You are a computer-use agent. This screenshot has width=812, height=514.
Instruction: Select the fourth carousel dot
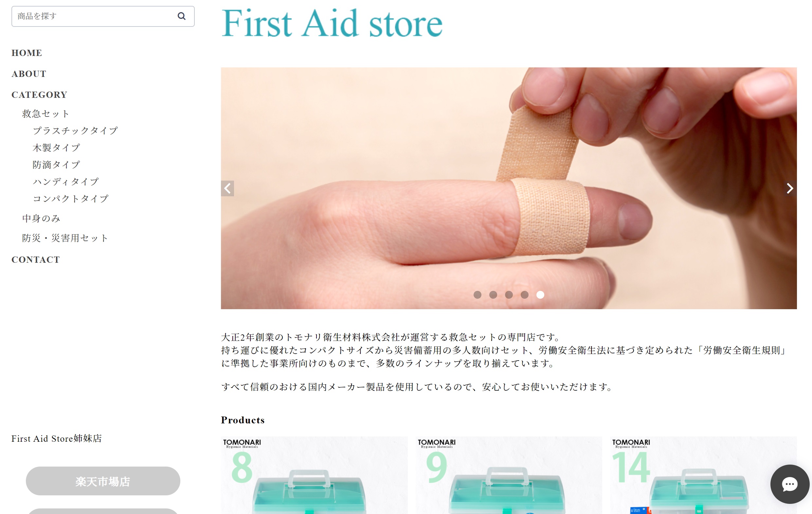pos(524,295)
